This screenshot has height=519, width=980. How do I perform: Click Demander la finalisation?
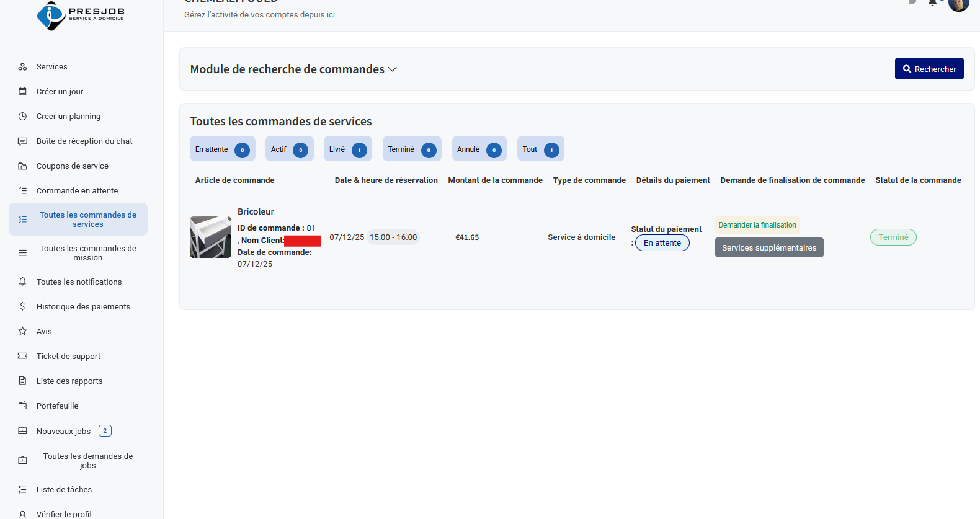pyautogui.click(x=757, y=225)
